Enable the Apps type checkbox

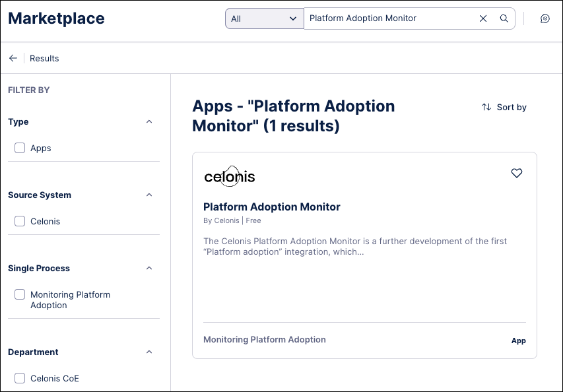(x=20, y=148)
